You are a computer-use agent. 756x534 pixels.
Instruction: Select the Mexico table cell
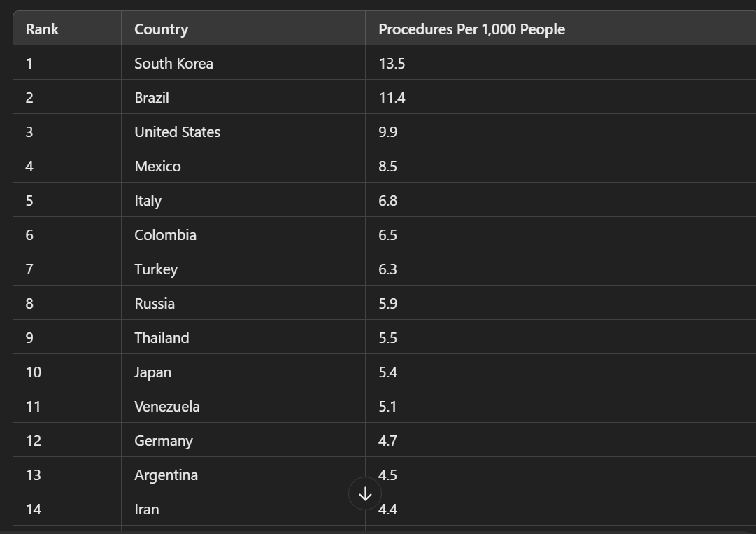[x=243, y=165]
